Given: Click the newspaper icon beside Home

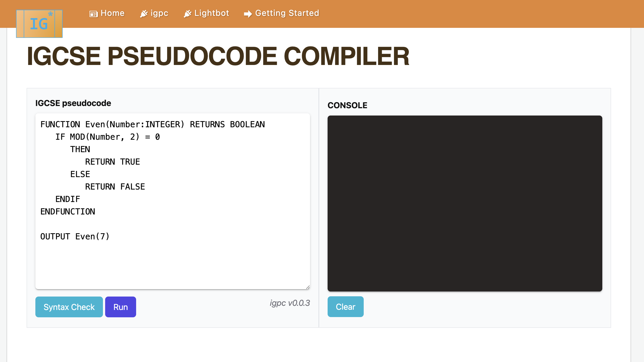Looking at the screenshot, I should [x=93, y=14].
